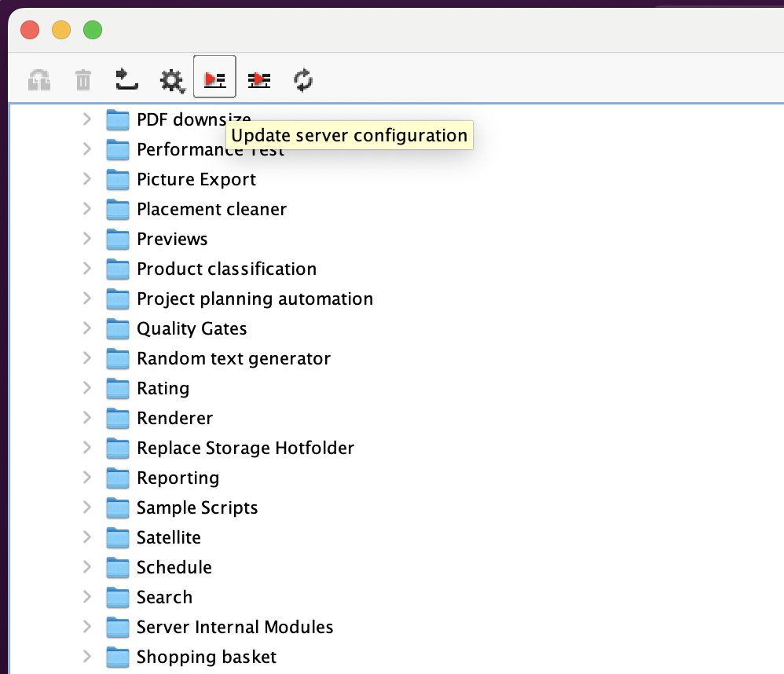Select Project planning automation in the tree
The height and width of the screenshot is (674, 784).
click(x=255, y=299)
